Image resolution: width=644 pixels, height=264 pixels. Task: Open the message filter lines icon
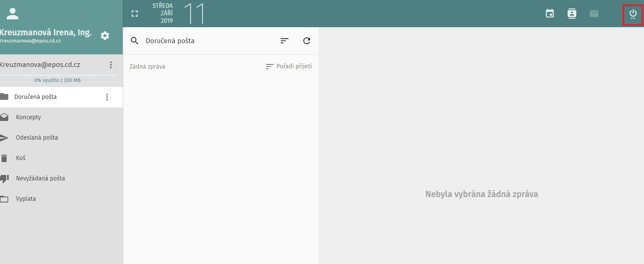click(x=285, y=41)
